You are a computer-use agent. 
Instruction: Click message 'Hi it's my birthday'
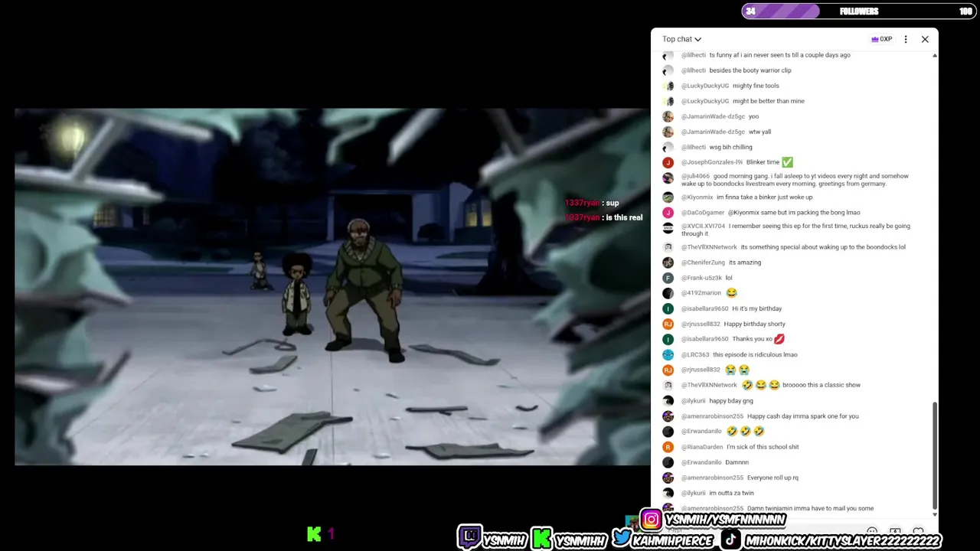756,308
